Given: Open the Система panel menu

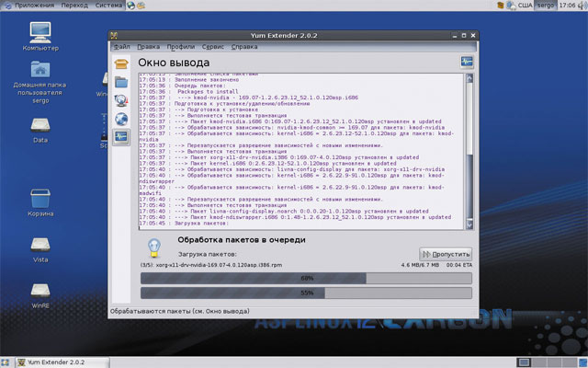Looking at the screenshot, I should coord(108,6).
